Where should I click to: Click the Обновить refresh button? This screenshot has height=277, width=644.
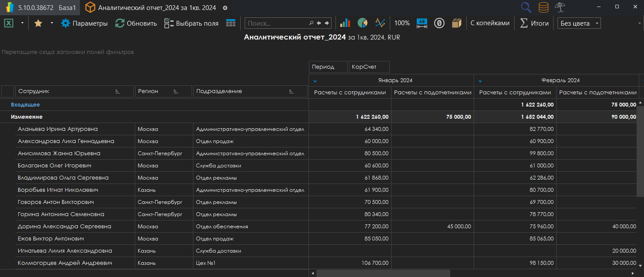tap(136, 23)
